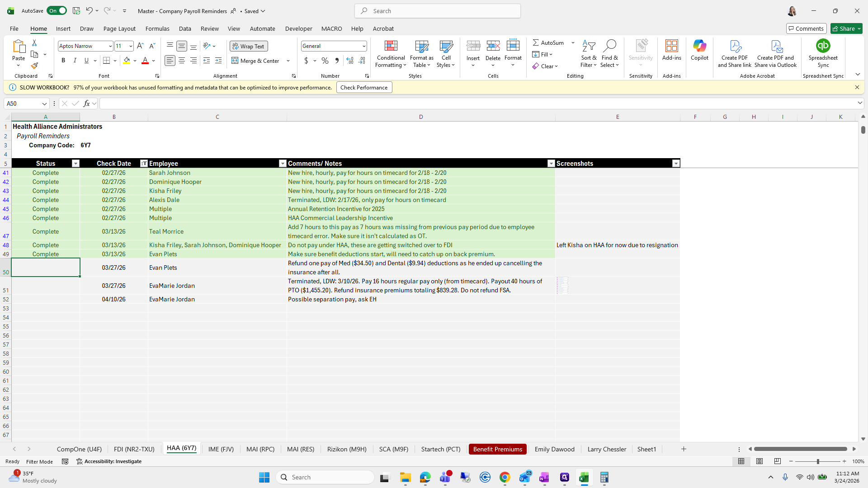Click the zoom slider in status bar

pyautogui.click(x=817, y=461)
